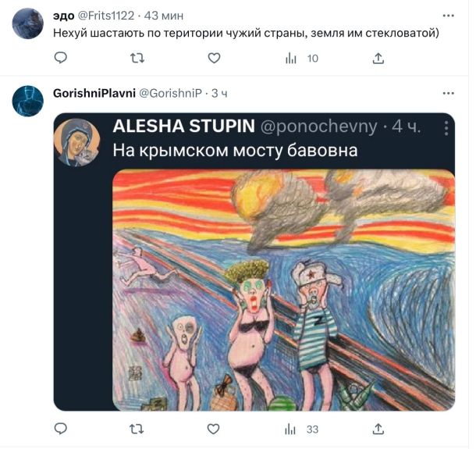Share the GorishniPlavni tweet
The height and width of the screenshot is (449, 476).
[x=378, y=429]
